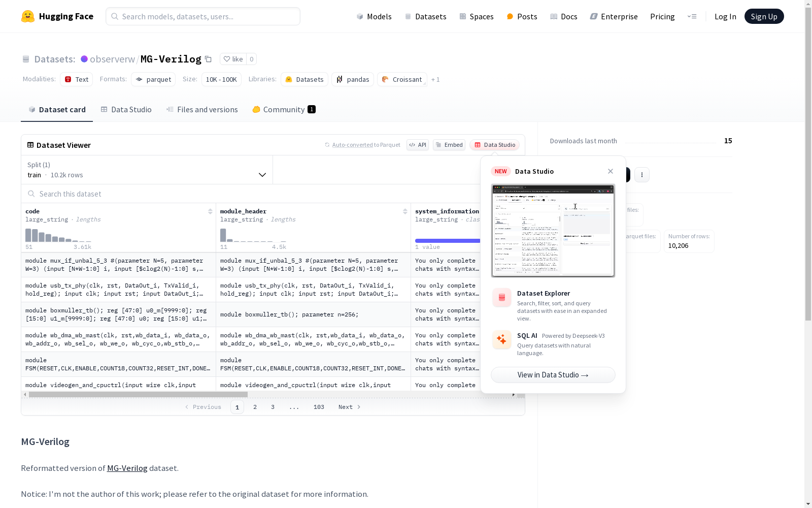Open the three-dot more options menu
812x508 pixels.
[x=642, y=175]
